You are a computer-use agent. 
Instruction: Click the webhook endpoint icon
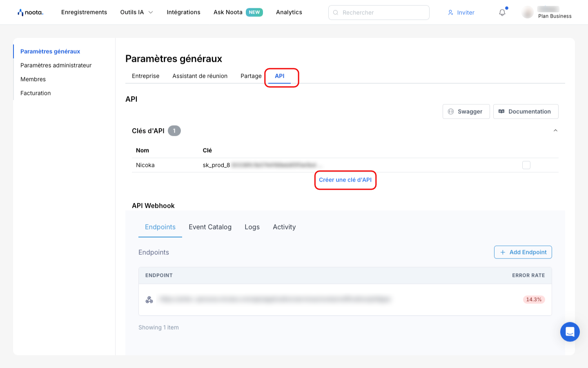pos(149,300)
